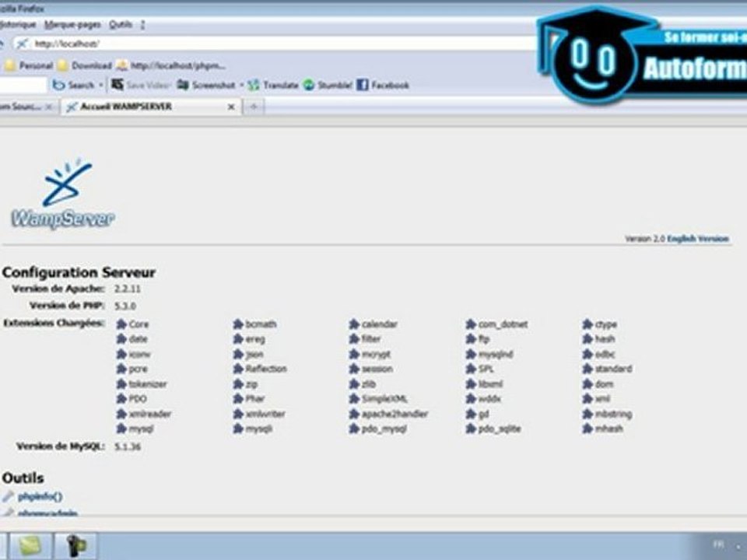Click the mbstring extension name
The image size is (747, 560).
point(614,415)
